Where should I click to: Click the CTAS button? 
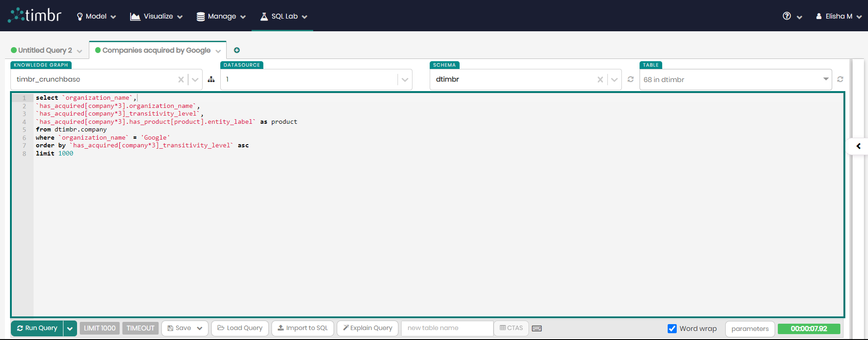[511, 328]
